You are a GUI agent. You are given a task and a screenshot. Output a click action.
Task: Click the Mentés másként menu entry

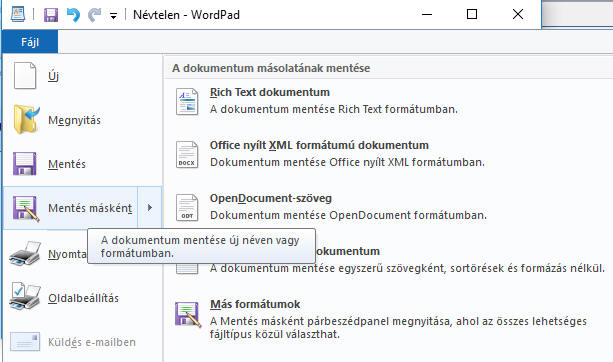pyautogui.click(x=70, y=208)
